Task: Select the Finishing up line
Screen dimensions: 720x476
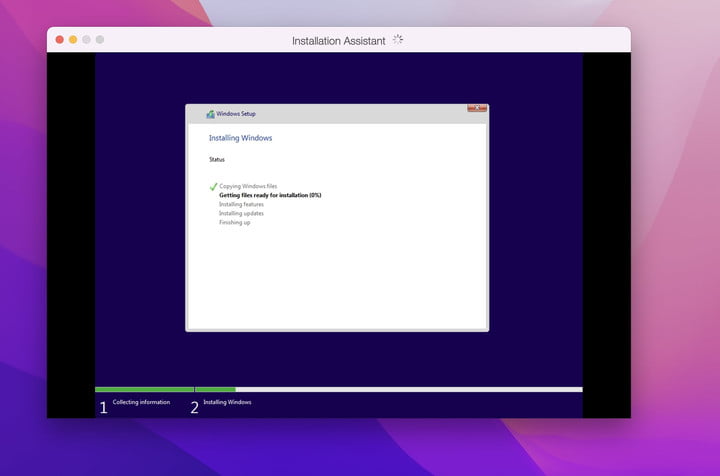Action: point(235,223)
